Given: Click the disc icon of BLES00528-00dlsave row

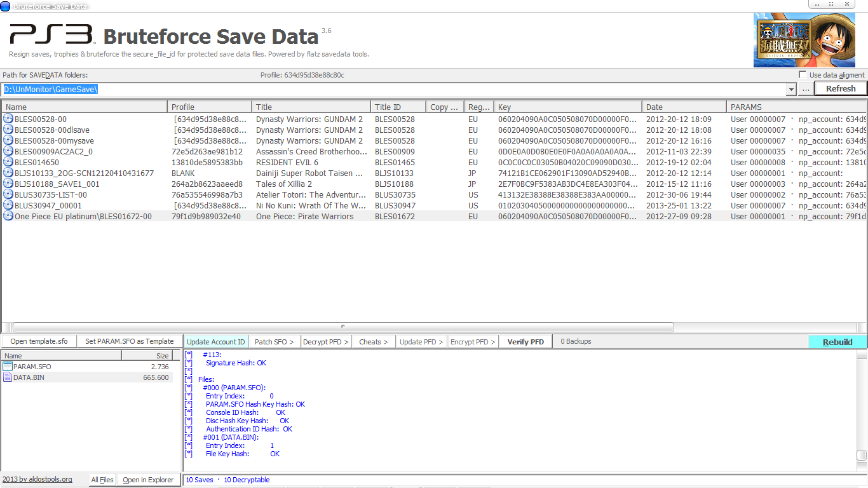Looking at the screenshot, I should tap(8, 130).
